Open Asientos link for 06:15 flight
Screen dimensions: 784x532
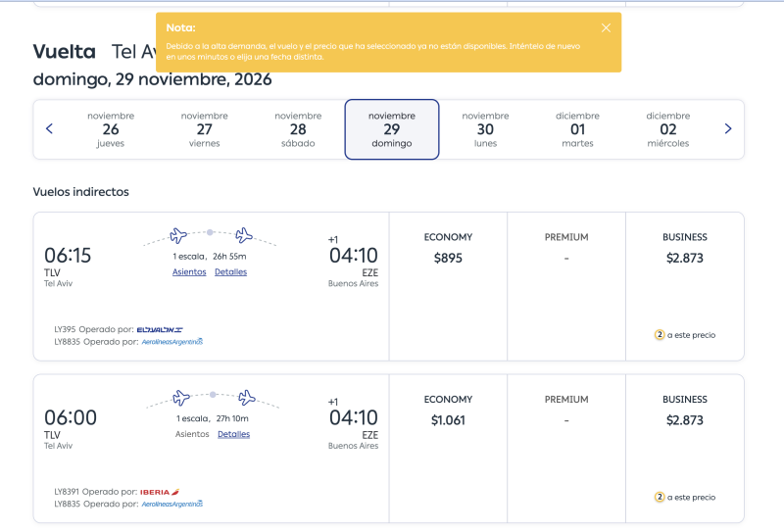tap(189, 272)
